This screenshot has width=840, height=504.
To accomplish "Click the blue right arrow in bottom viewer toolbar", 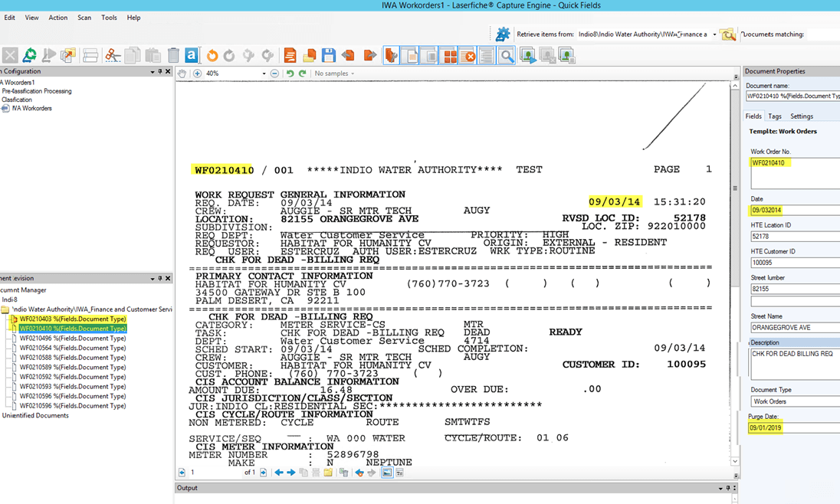I will [x=291, y=473].
